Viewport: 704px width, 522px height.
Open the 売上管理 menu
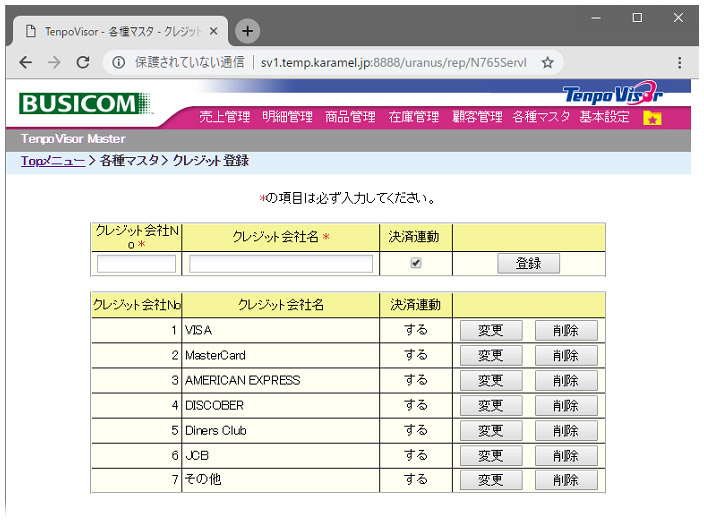click(x=224, y=117)
